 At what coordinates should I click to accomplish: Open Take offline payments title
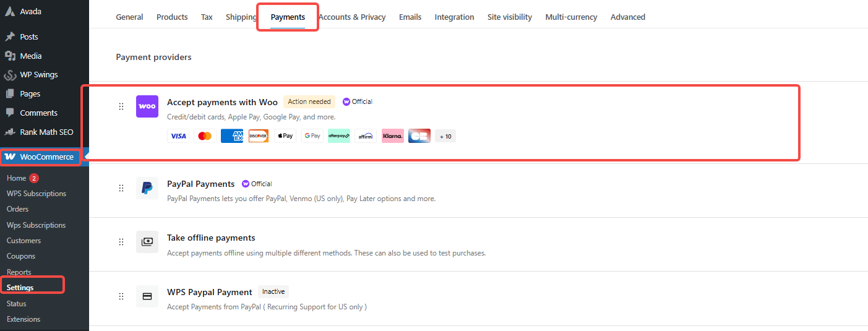point(211,238)
